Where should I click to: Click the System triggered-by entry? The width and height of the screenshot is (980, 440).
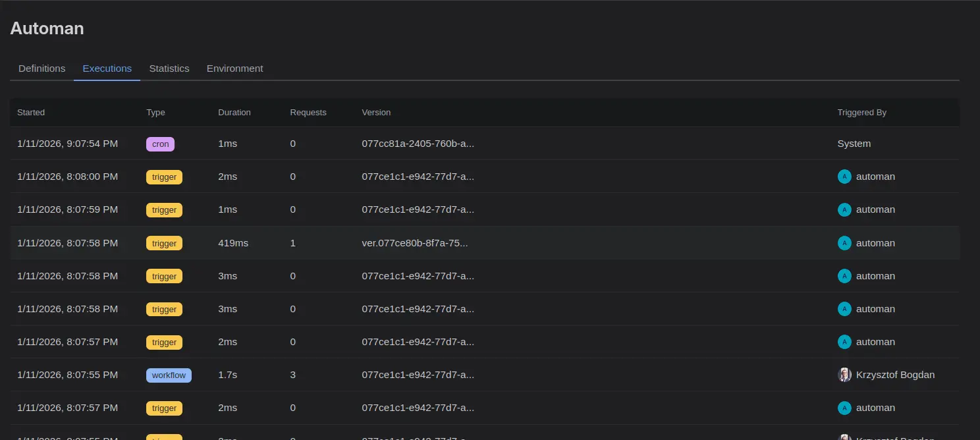854,144
